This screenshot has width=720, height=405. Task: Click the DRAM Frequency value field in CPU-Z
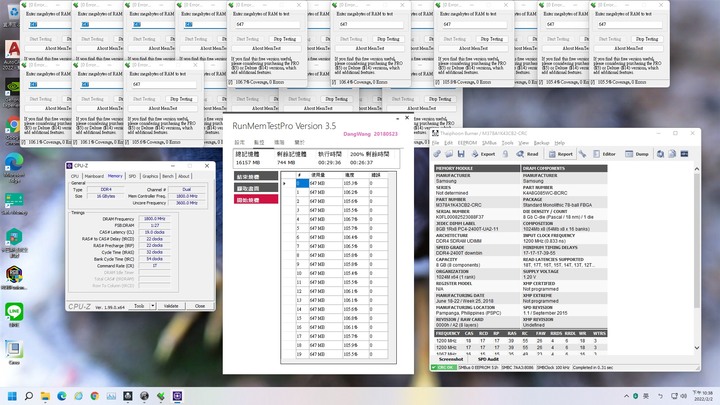pyautogui.click(x=155, y=219)
